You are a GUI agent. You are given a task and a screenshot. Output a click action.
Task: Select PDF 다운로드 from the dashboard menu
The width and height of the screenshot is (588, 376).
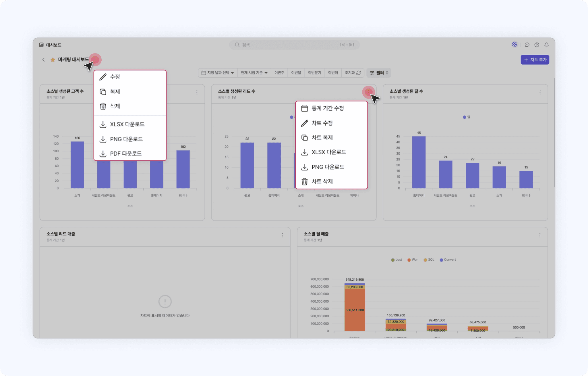pyautogui.click(x=126, y=154)
